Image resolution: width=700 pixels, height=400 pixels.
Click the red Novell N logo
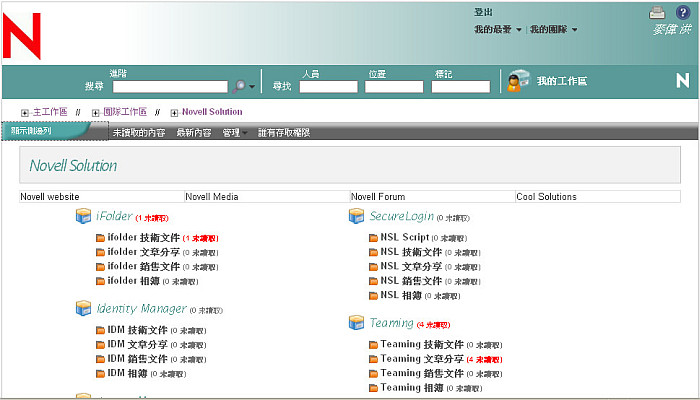[x=22, y=36]
